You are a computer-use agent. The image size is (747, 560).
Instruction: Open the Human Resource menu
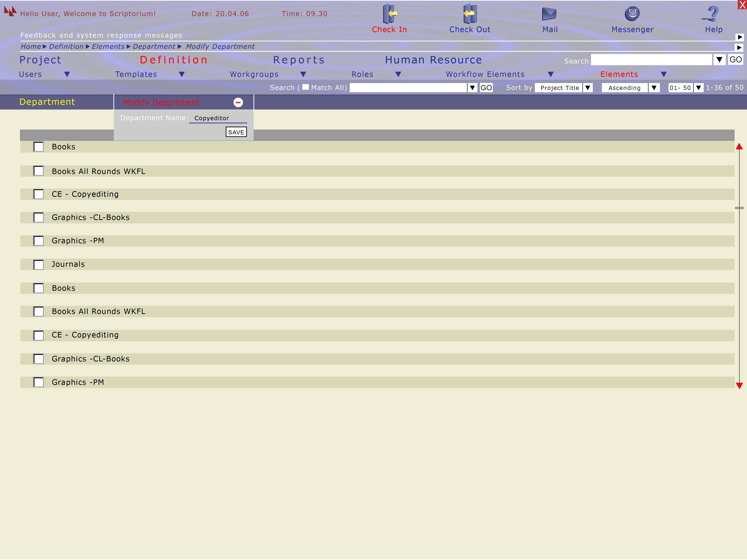[433, 60]
